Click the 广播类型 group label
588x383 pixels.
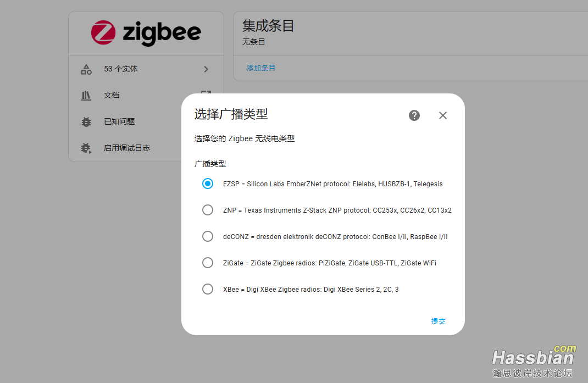210,164
